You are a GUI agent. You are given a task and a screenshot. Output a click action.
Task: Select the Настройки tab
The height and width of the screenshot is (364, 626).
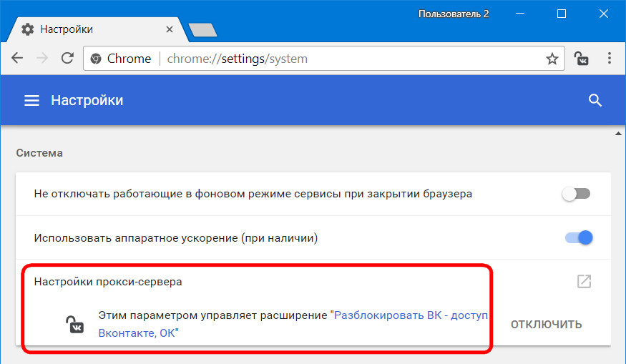[x=96, y=29]
